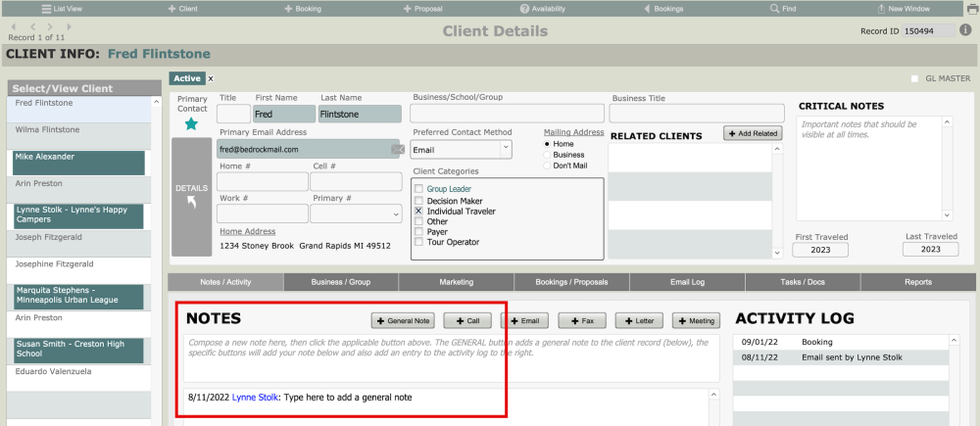Click the Business Title field

(696, 113)
